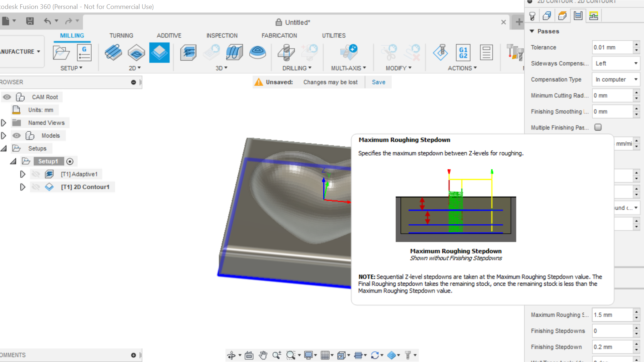Switch to the TURNING tab
The image size is (644, 362).
(x=121, y=36)
